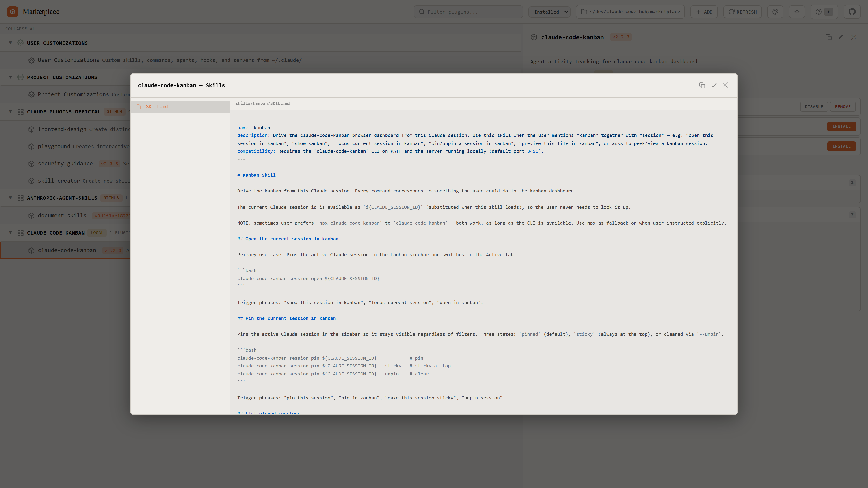
Task: Click the upper INSTALL button
Action: pos(841,127)
